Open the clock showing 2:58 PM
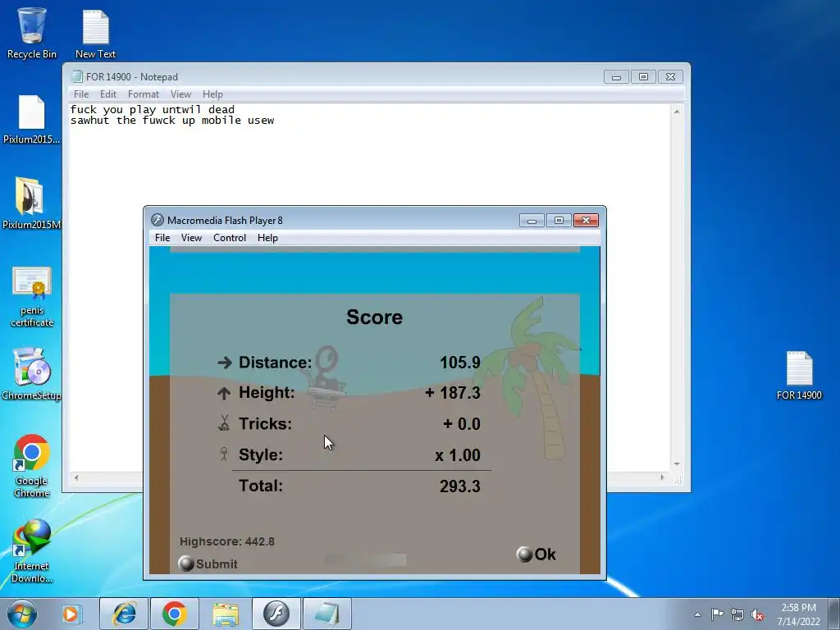 coord(798,614)
